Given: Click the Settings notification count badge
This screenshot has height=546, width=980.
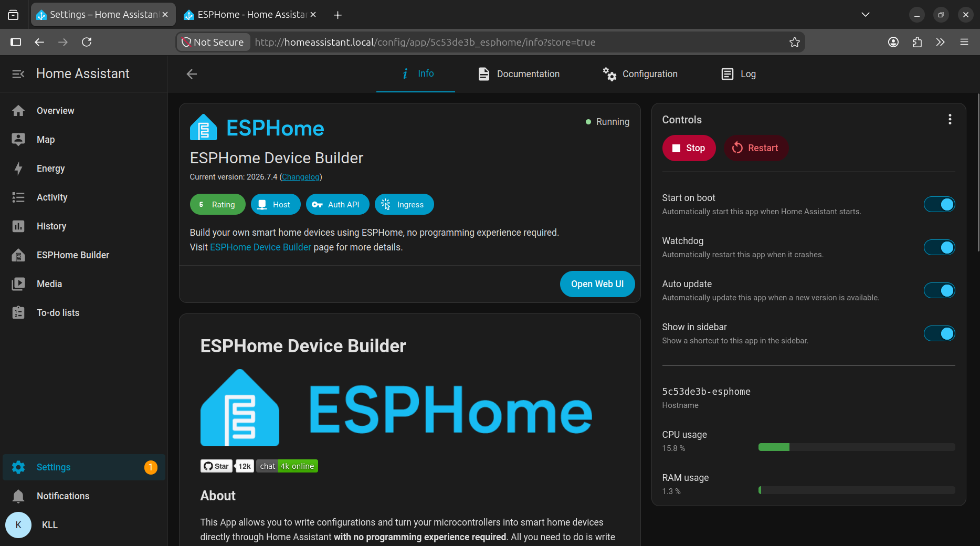Looking at the screenshot, I should pos(151,467).
